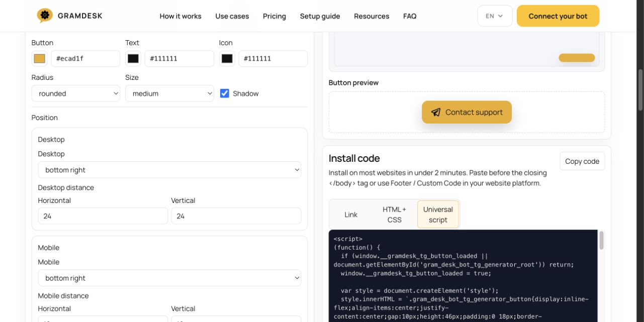
Task: Click the Icon color hex input field
Action: [273, 58]
